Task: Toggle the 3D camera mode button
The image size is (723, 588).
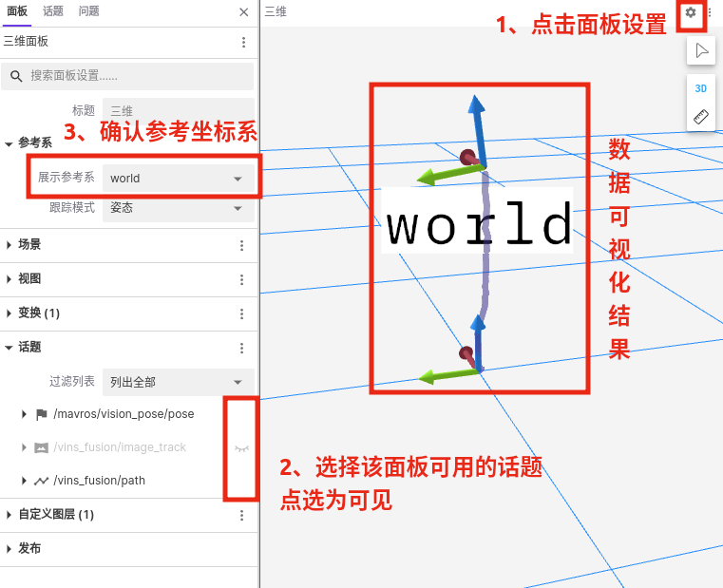Action: (x=701, y=88)
